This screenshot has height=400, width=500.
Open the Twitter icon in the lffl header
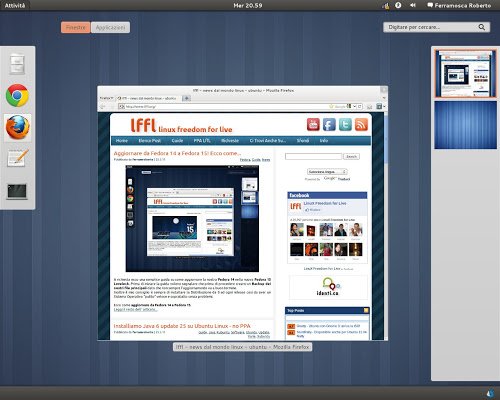pos(345,125)
